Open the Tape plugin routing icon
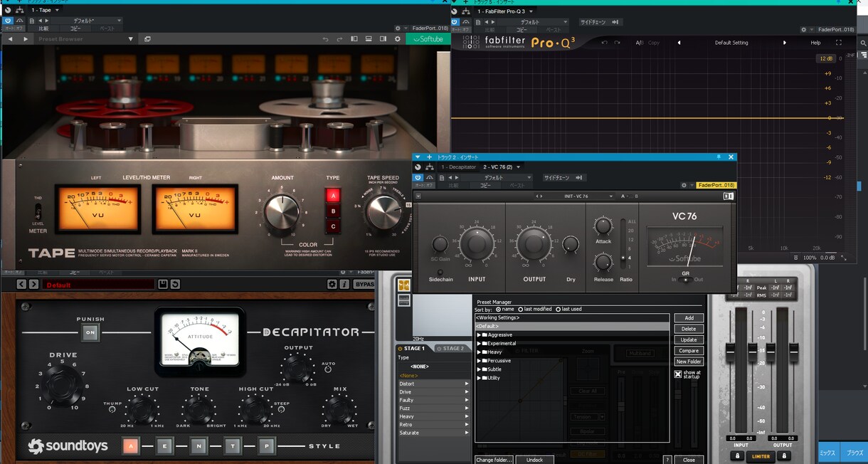868x464 pixels. click(x=20, y=10)
